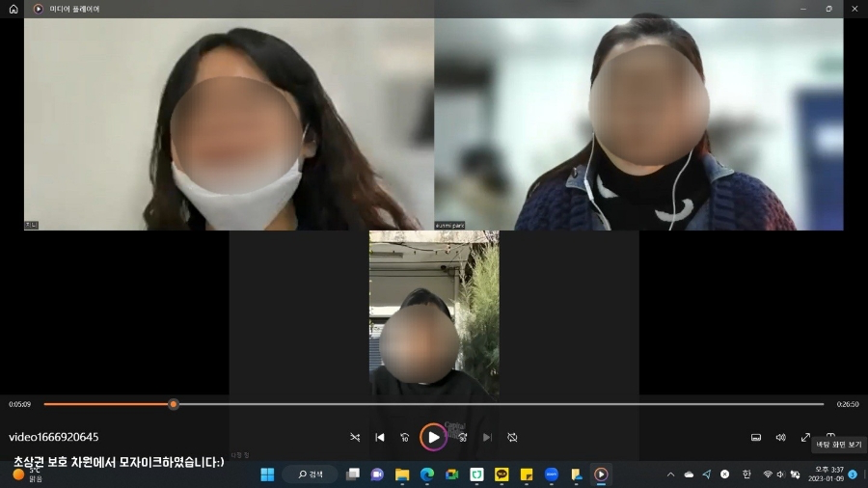This screenshot has width=868, height=488.
Task: Click the elapsed time 0:05:09
Action: tap(20, 404)
